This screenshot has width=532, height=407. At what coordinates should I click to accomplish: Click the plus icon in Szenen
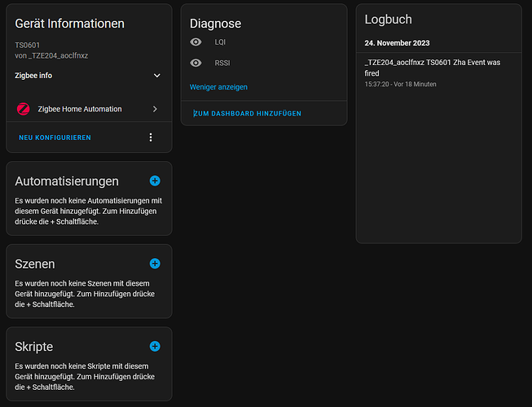155,264
